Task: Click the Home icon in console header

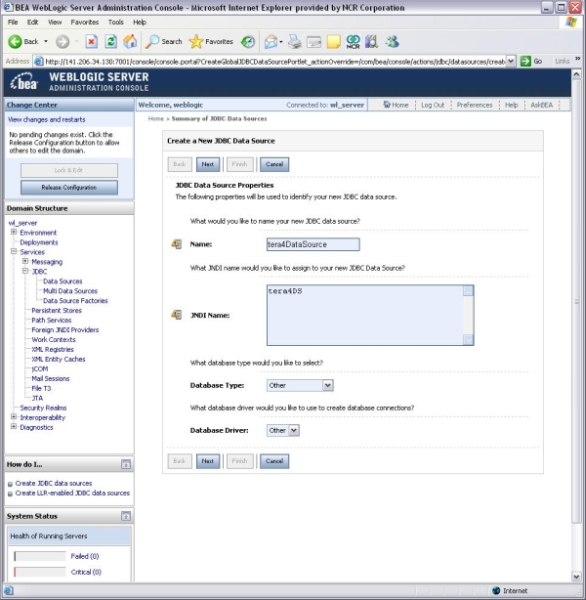Action: pos(387,104)
